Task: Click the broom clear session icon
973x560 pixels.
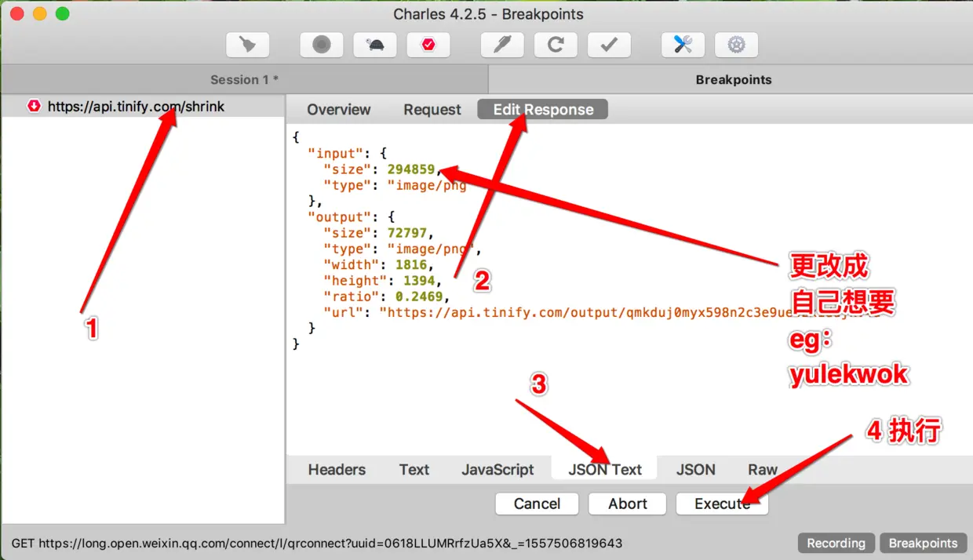Action: pos(248,45)
